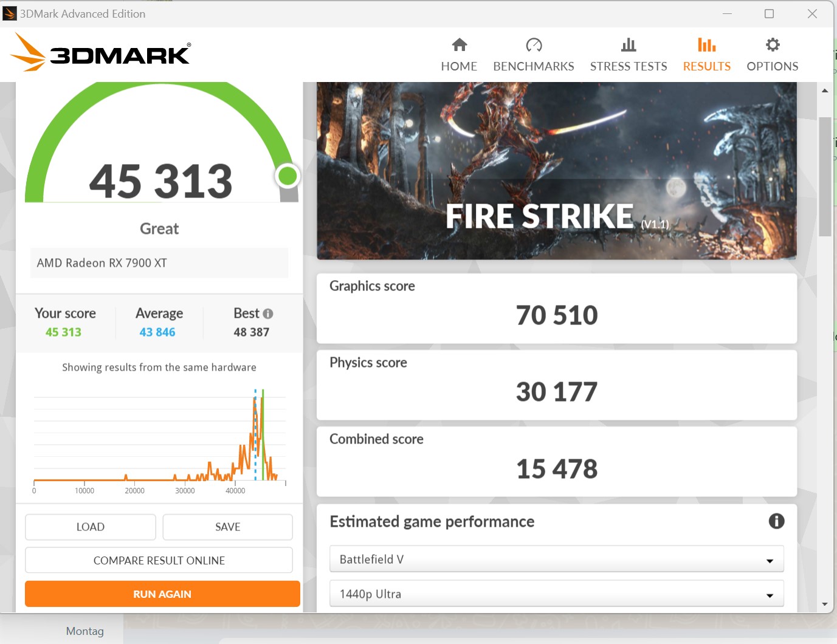Screen dimensions: 837x644
Task: Expand the Battlefield V game dropdown
Action: click(557, 559)
